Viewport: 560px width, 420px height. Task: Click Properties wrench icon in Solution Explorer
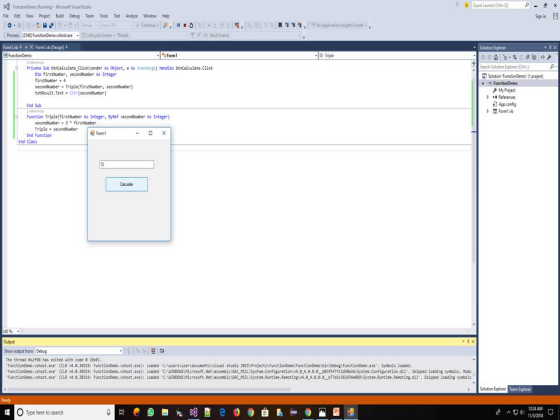point(549,57)
